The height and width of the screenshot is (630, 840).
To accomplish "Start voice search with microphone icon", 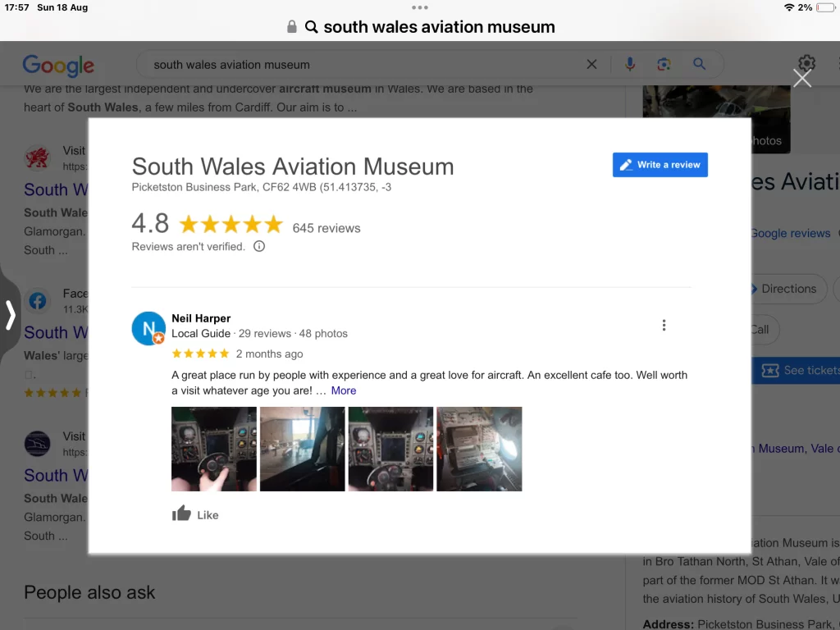I will point(630,64).
